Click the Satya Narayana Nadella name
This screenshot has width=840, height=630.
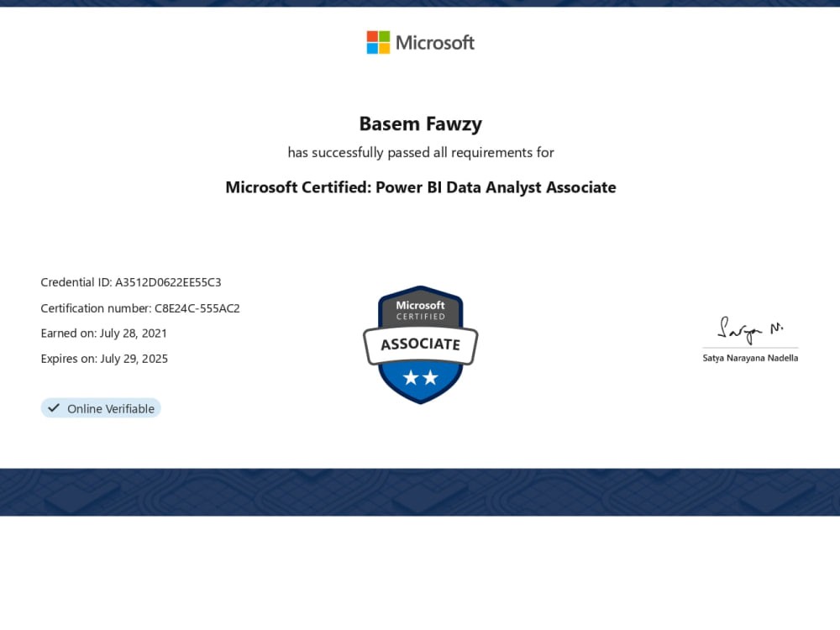coord(750,358)
